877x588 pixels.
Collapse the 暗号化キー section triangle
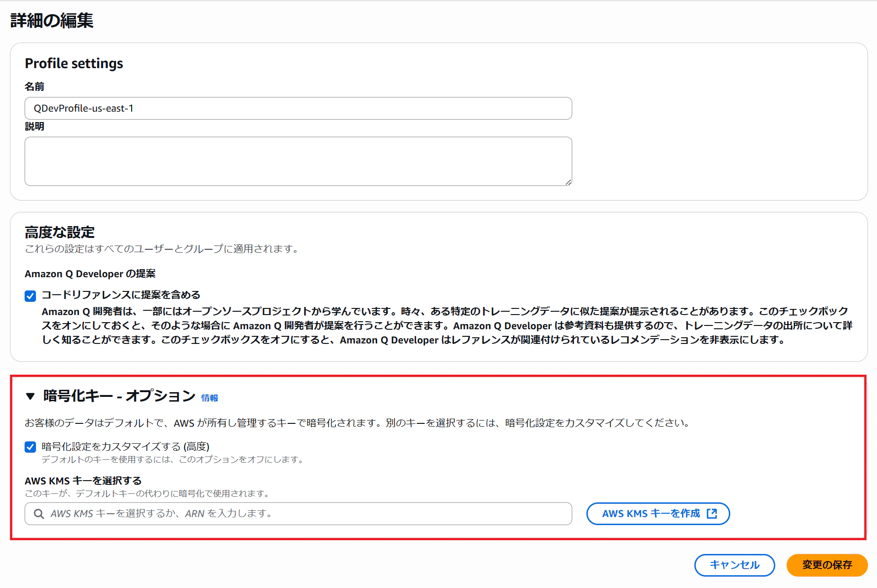[x=30, y=396]
